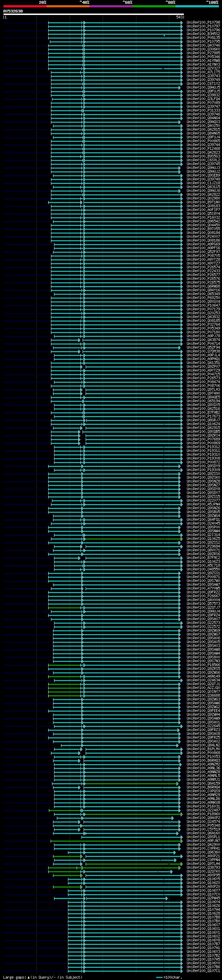Viewport: 222px width, 980px height.
Task: Select label UniRef100_P31333
Action: coord(203,110)
